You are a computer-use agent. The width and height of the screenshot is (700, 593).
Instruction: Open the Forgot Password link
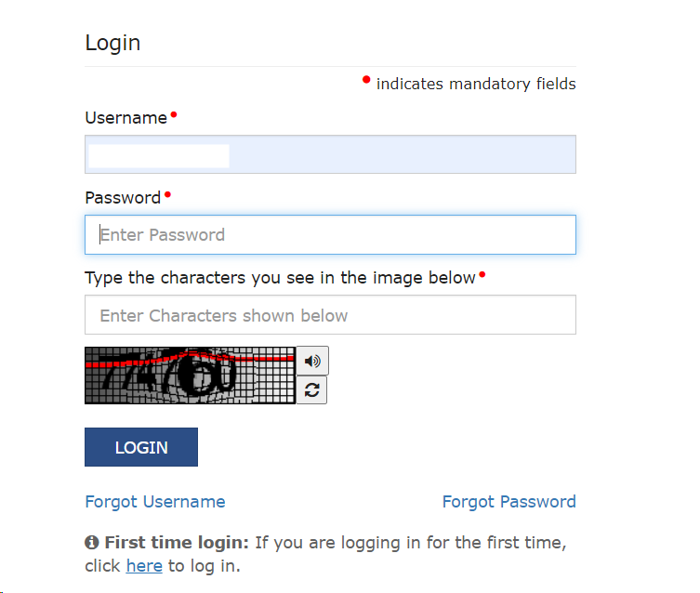pyautogui.click(x=508, y=502)
